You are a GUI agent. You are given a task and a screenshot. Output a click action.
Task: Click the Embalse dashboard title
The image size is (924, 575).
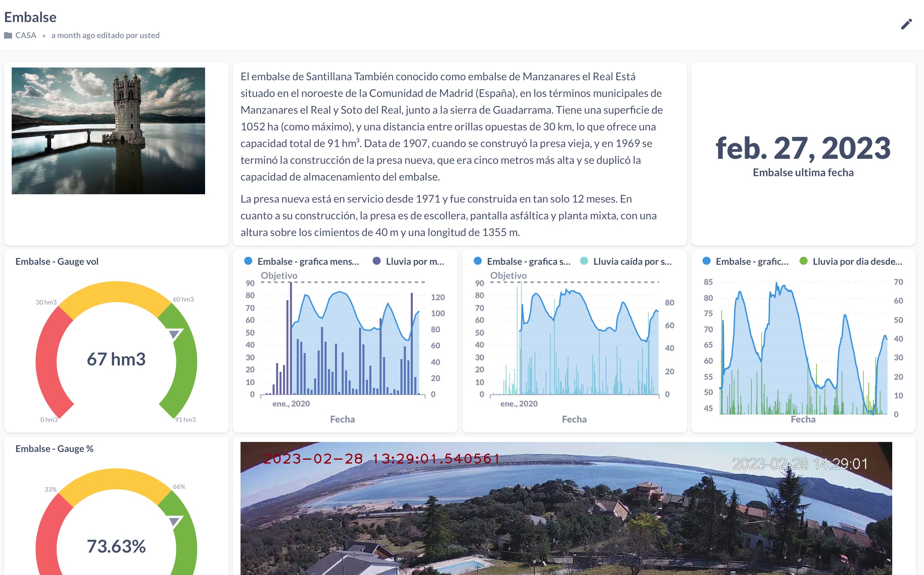click(30, 17)
